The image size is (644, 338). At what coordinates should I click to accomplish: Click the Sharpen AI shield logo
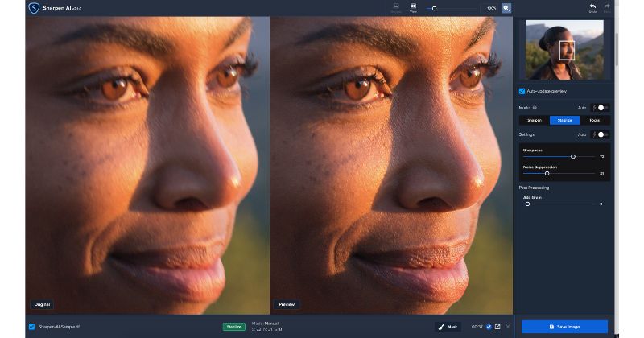(x=34, y=8)
